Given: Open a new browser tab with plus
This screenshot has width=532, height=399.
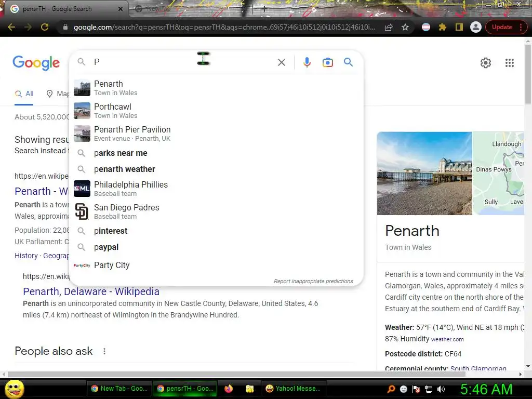Looking at the screenshot, I should tap(264, 9).
